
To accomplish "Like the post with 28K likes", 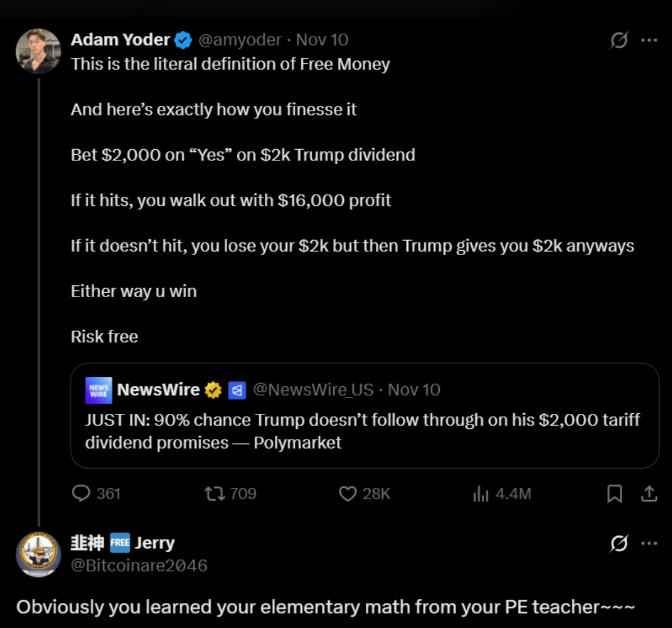I will coord(348,493).
